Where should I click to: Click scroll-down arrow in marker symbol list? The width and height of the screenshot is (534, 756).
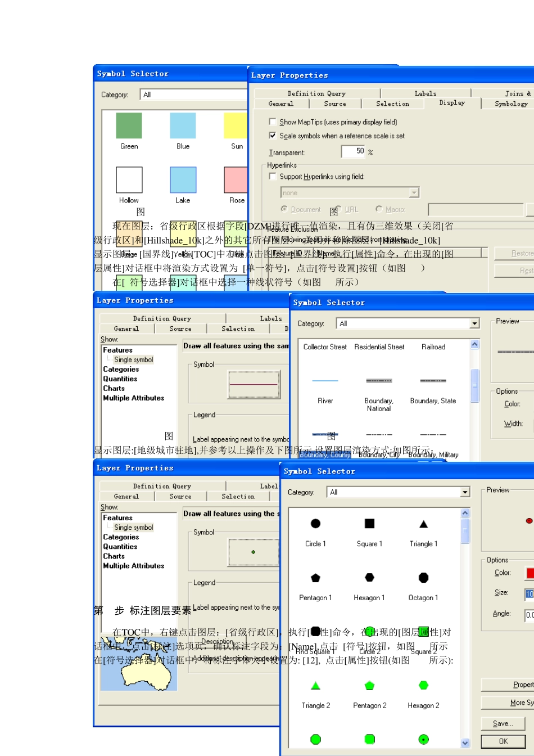(465, 743)
